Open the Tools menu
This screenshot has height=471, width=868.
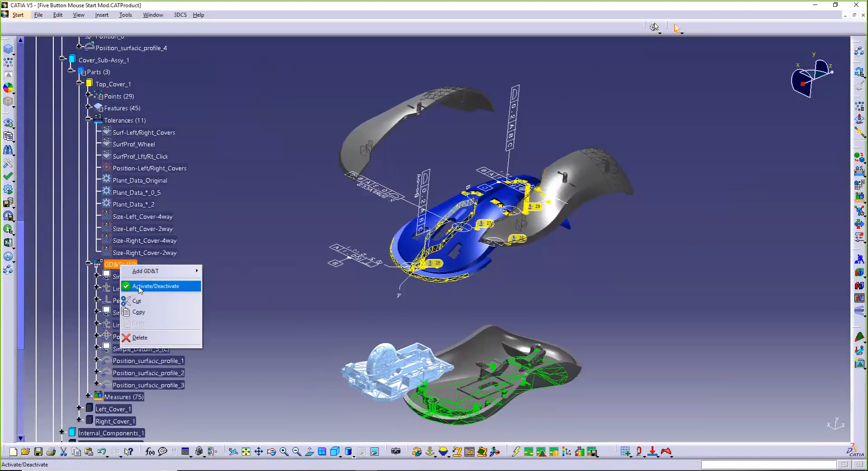click(125, 14)
